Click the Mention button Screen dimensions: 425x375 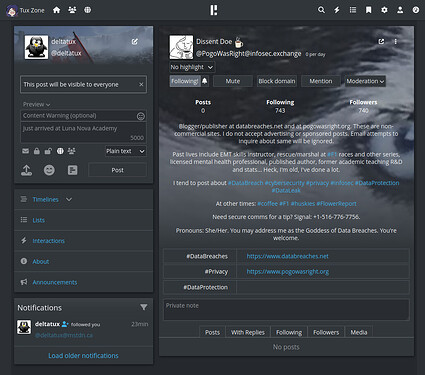pos(321,81)
